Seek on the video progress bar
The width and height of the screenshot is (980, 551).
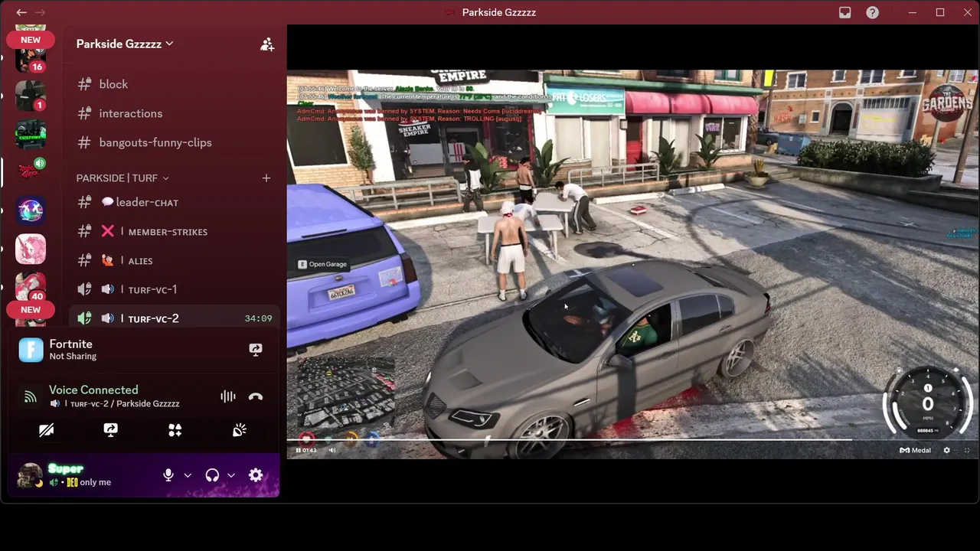click(632, 440)
